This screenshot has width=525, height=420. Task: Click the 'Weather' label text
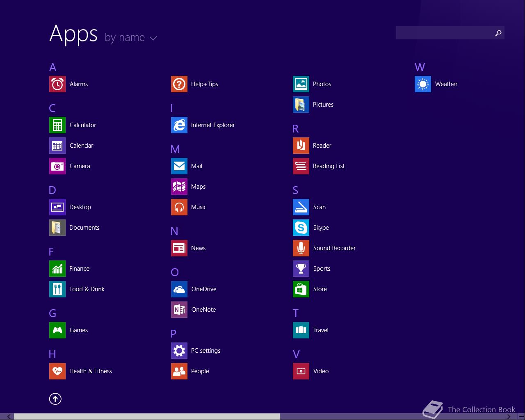446,84
